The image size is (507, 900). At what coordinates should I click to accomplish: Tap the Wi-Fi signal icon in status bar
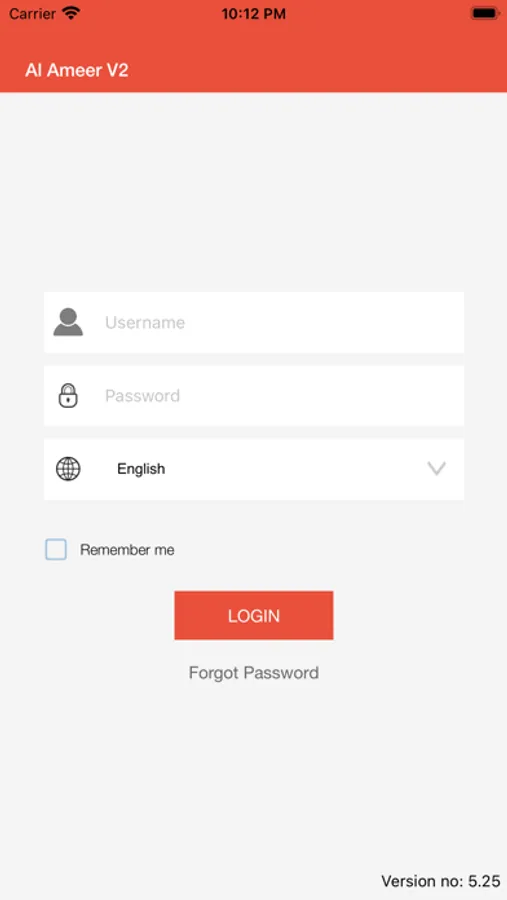pyautogui.click(x=71, y=13)
